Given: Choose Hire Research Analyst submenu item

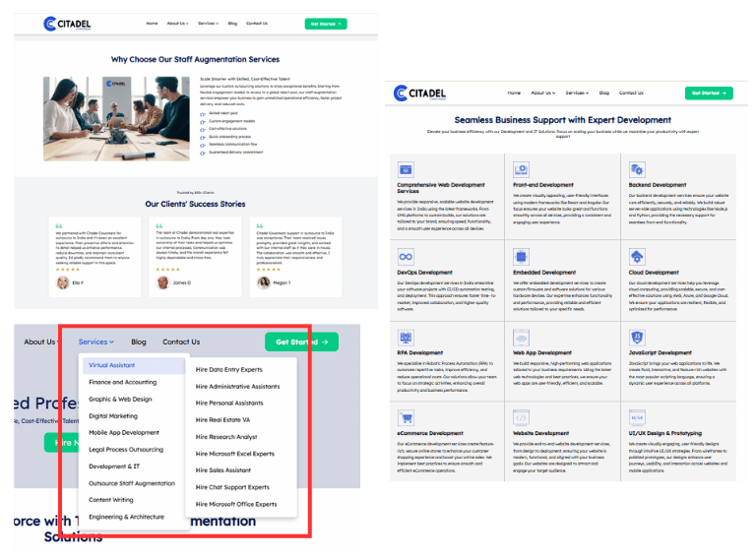Looking at the screenshot, I should tap(226, 437).
